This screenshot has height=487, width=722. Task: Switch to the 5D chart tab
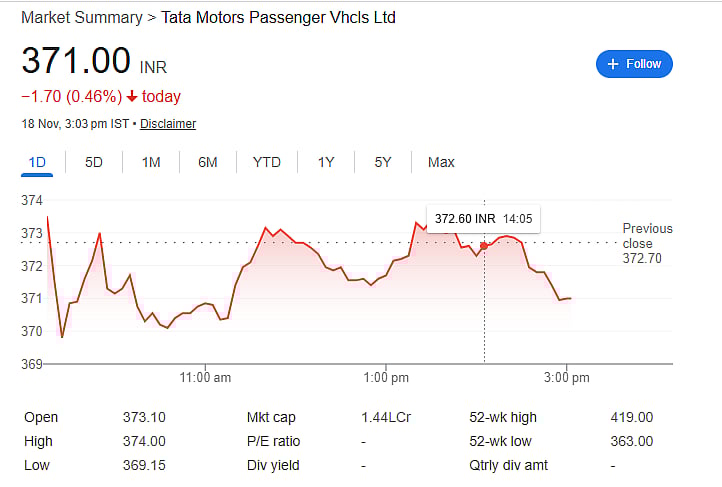[94, 162]
